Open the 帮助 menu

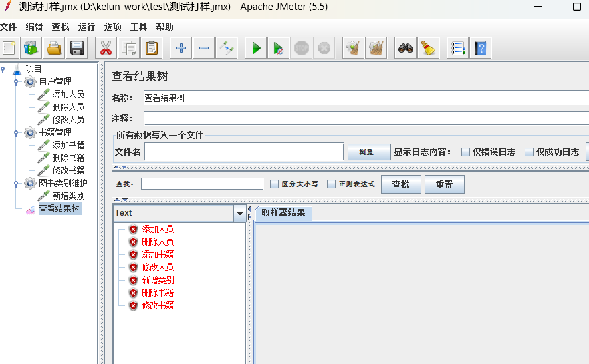pyautogui.click(x=165, y=27)
